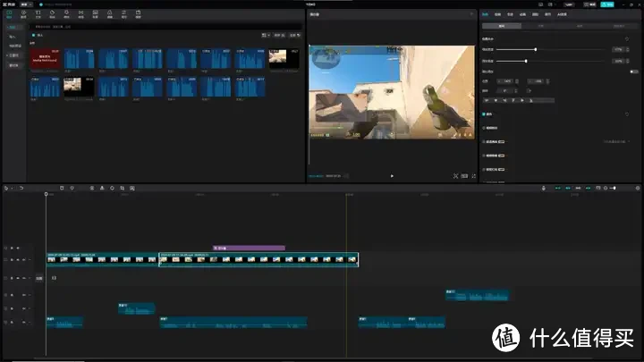Click the preview zoom-fit icon
The image size is (644, 362).
click(x=455, y=176)
